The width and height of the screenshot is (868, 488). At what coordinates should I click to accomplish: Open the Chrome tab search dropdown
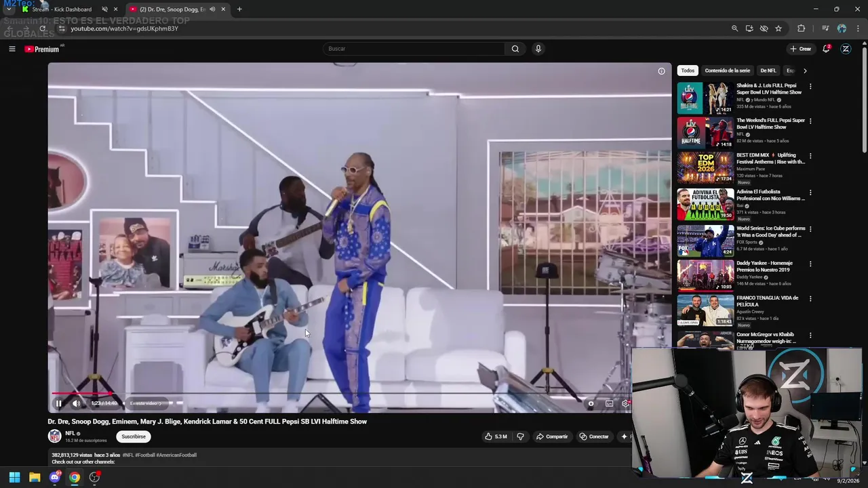click(8, 9)
